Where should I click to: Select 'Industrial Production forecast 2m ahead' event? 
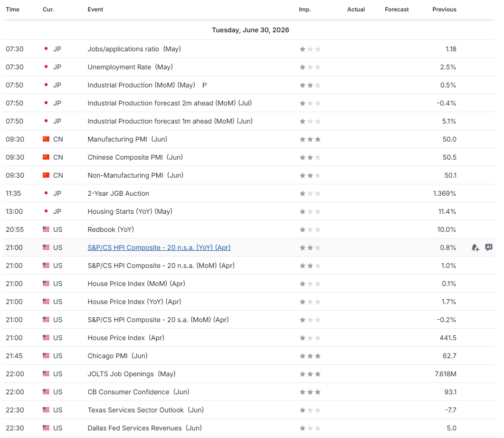(x=170, y=103)
